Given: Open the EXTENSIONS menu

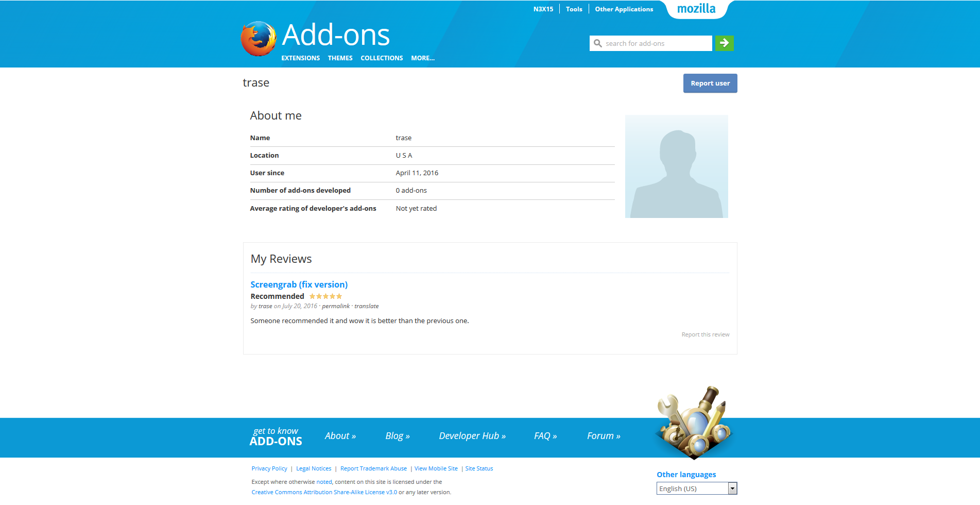Looking at the screenshot, I should tap(301, 58).
